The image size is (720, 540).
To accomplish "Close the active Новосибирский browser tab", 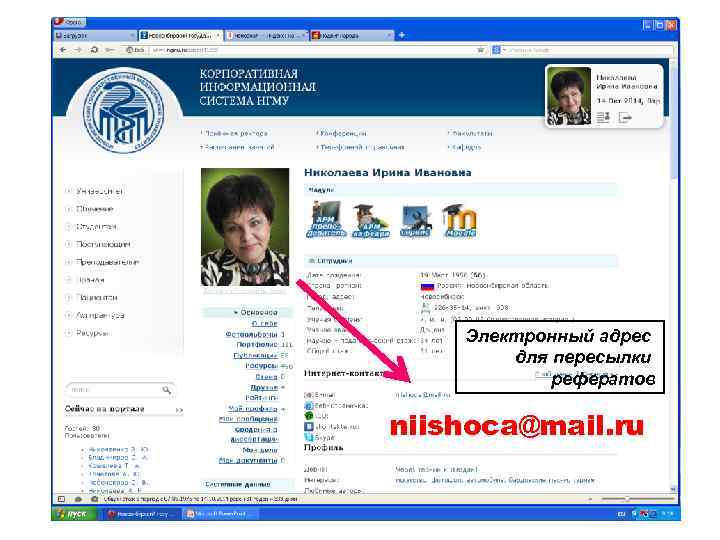I will (x=218, y=35).
